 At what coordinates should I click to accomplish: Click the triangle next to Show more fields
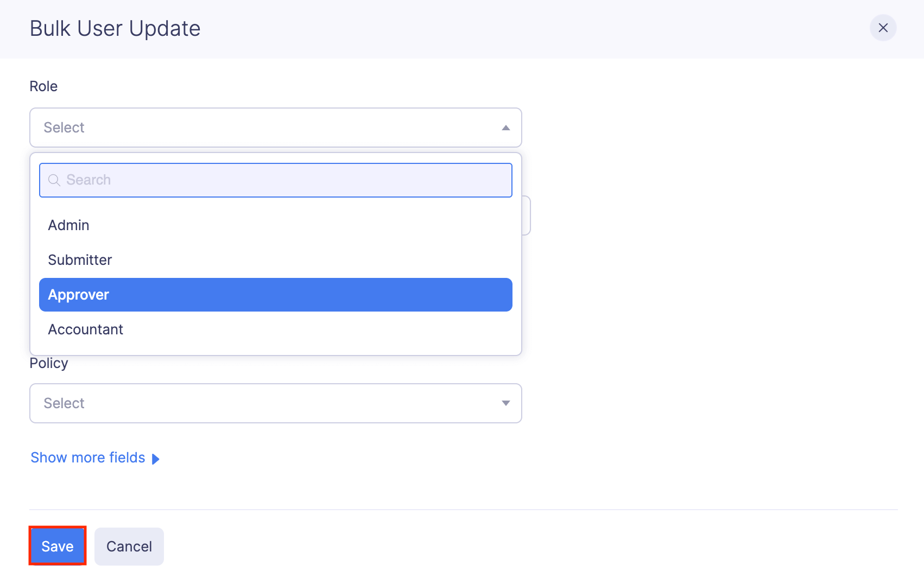point(156,459)
